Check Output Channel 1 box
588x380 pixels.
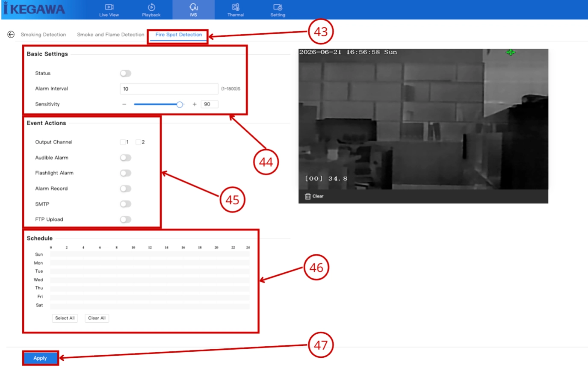click(123, 142)
